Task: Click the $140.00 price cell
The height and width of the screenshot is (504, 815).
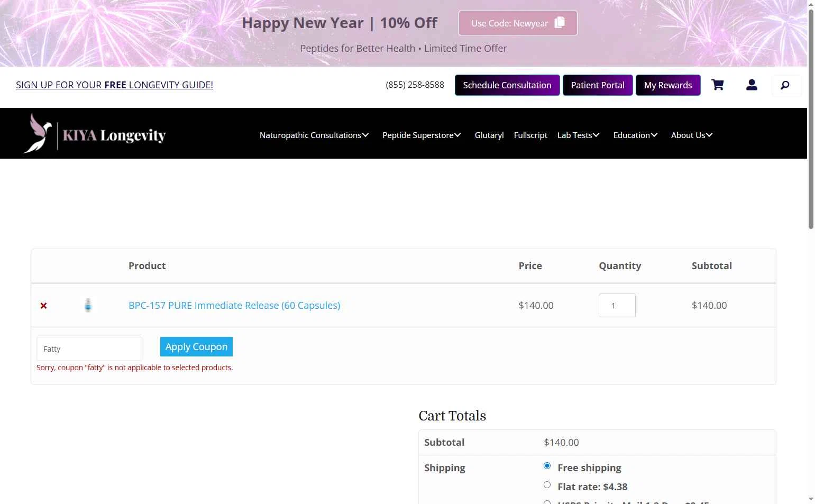Action: coord(536,306)
